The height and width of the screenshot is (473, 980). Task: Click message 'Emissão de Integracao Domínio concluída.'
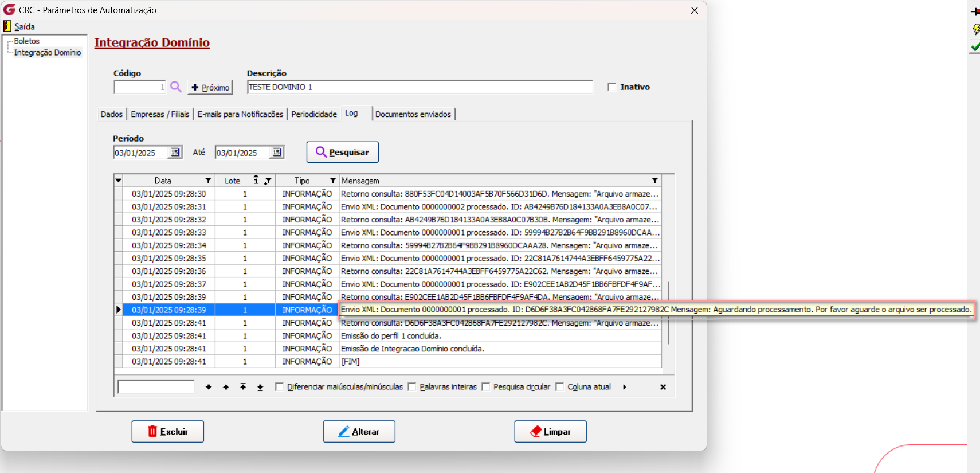413,349
